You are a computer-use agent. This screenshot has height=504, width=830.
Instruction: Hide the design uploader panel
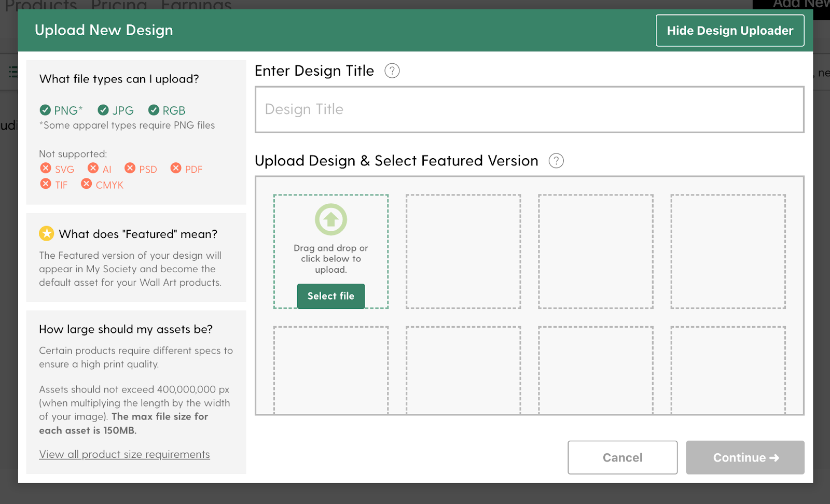point(730,31)
